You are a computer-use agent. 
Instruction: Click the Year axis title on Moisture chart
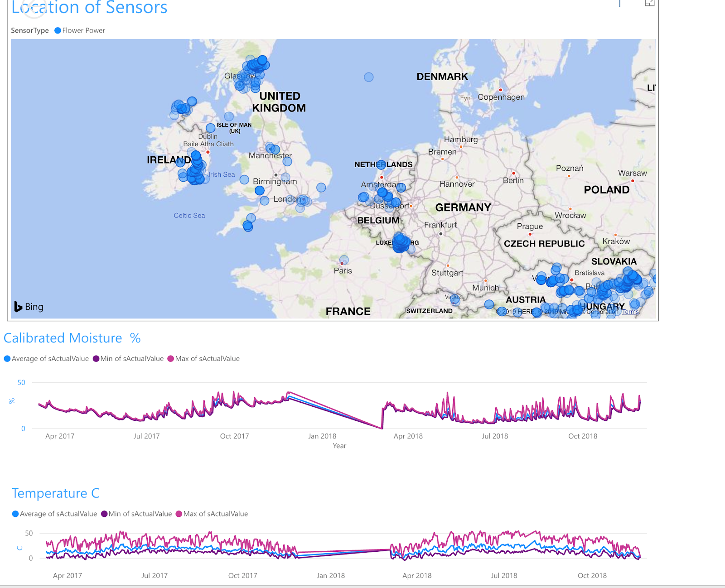(x=339, y=446)
